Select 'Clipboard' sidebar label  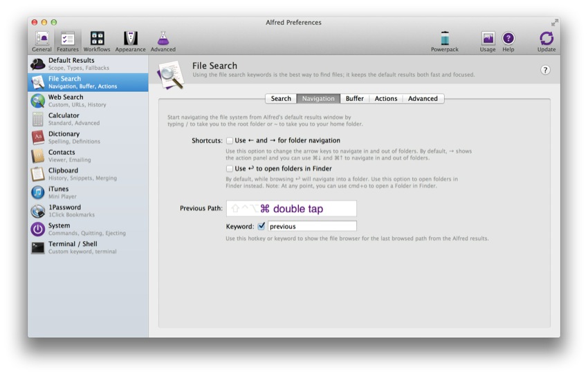point(63,171)
